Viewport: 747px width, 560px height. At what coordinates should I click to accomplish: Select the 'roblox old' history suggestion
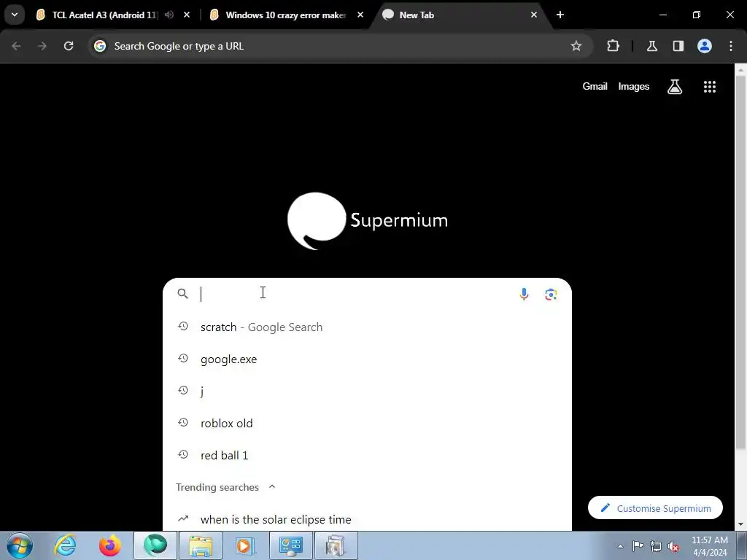click(x=367, y=424)
